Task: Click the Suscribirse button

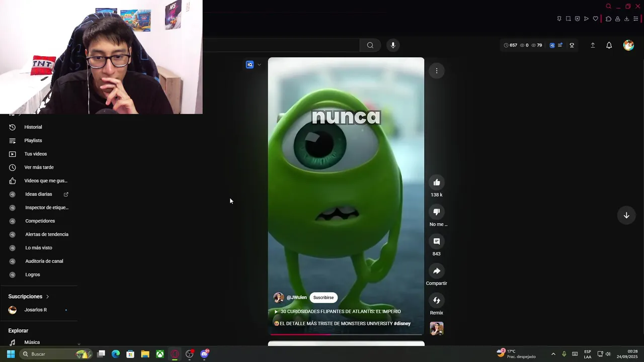Action: 324,298
